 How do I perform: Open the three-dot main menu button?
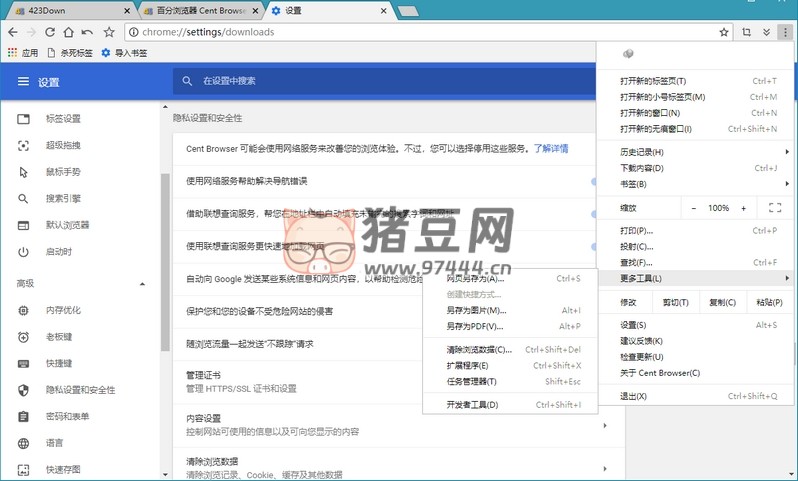point(786,32)
